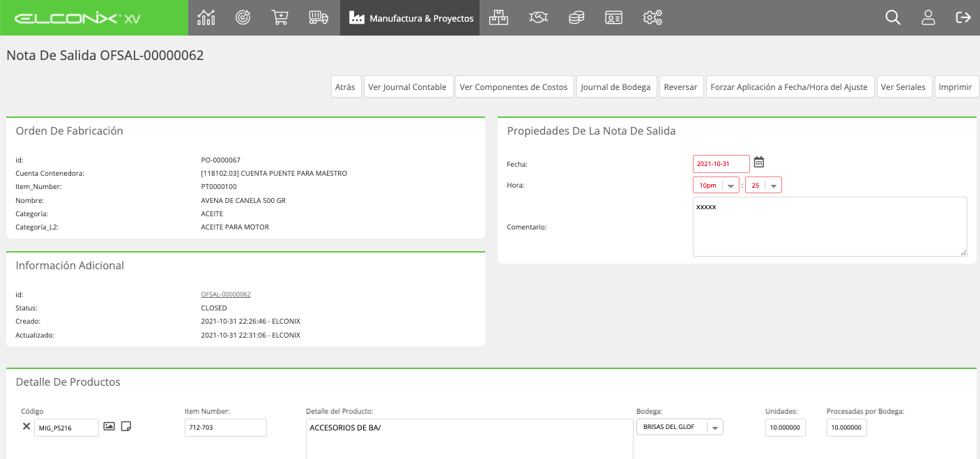Viewport: 980px width, 459px height.
Task: Click the Journal de Bodega button
Action: coord(615,87)
